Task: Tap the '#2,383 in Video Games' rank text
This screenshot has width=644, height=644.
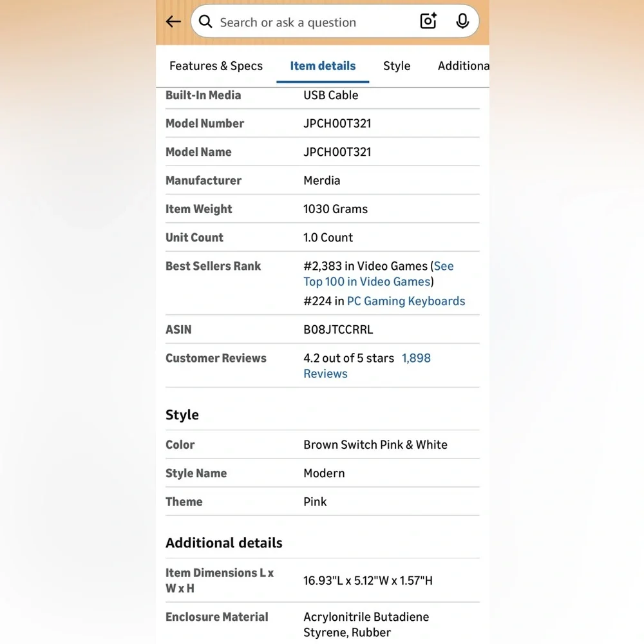Action: click(366, 266)
